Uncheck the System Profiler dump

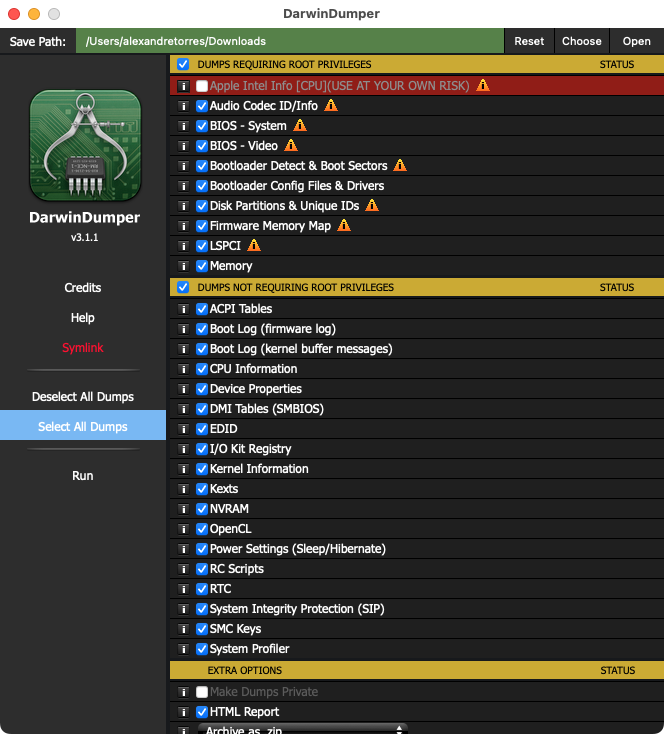click(202, 649)
